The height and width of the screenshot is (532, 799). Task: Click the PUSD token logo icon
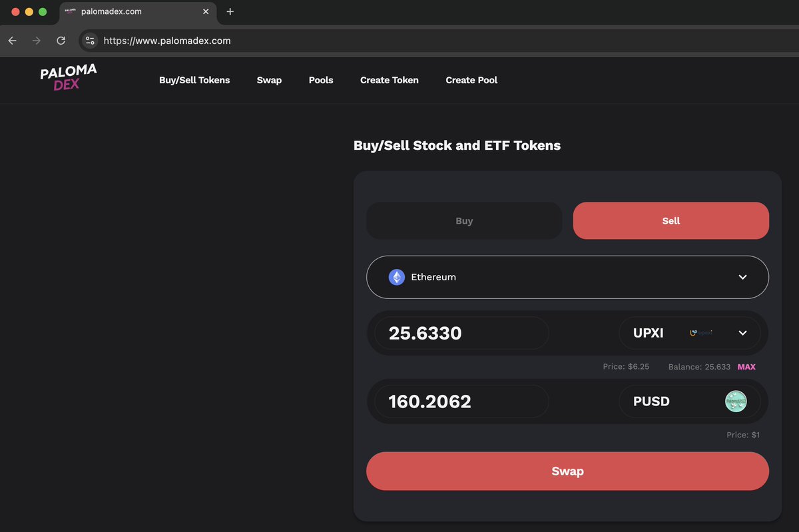[x=736, y=401]
